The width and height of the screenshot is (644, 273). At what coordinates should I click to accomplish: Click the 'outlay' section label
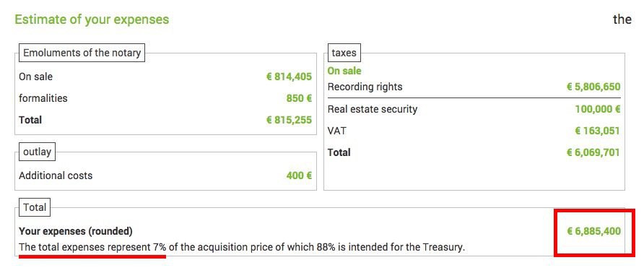pyautogui.click(x=38, y=152)
